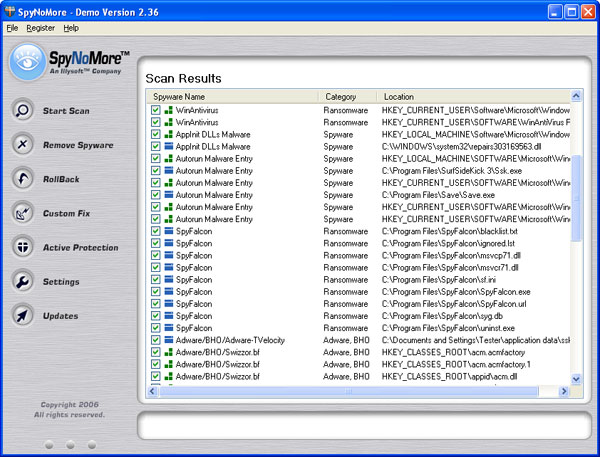The width and height of the screenshot is (600, 457).
Task: Click the SpyNoMore title bar app icon
Action: coord(10,12)
